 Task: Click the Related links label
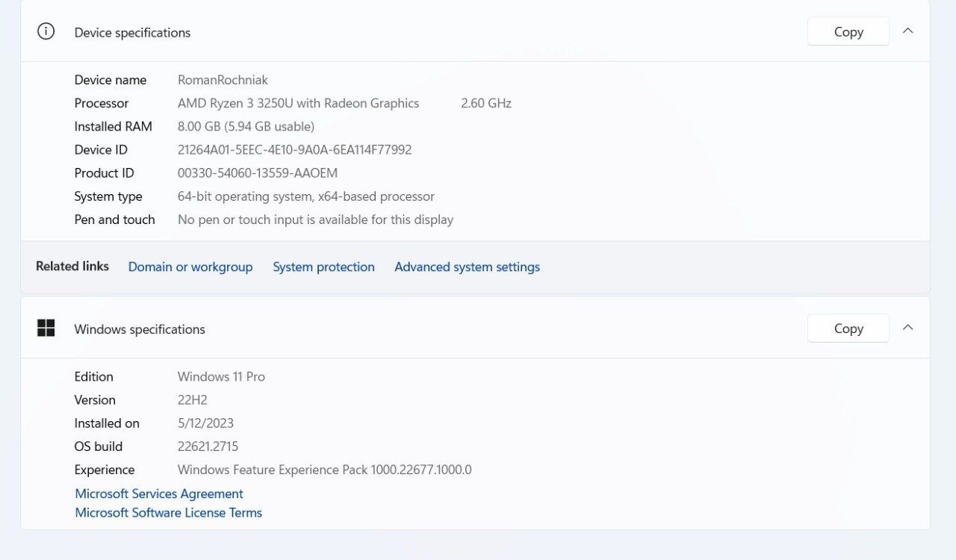click(72, 266)
